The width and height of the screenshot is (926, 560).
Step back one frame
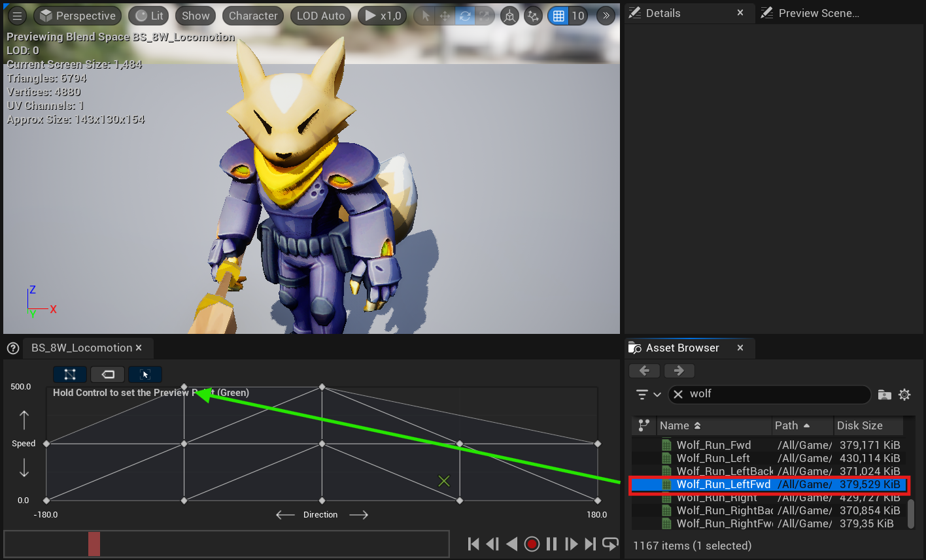coord(493,544)
